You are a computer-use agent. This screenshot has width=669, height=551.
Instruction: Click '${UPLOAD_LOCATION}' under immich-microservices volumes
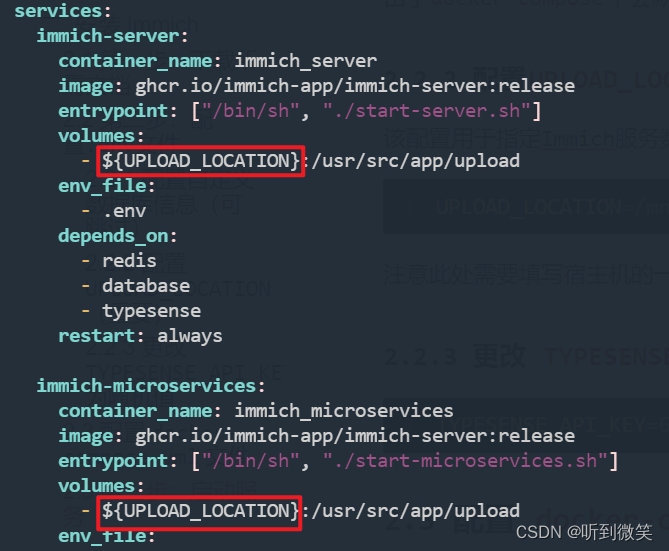(200, 511)
